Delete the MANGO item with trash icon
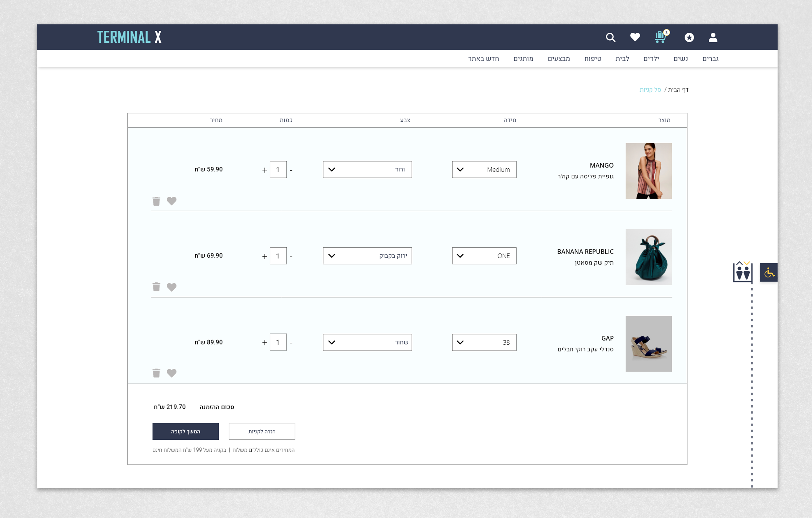 click(156, 201)
